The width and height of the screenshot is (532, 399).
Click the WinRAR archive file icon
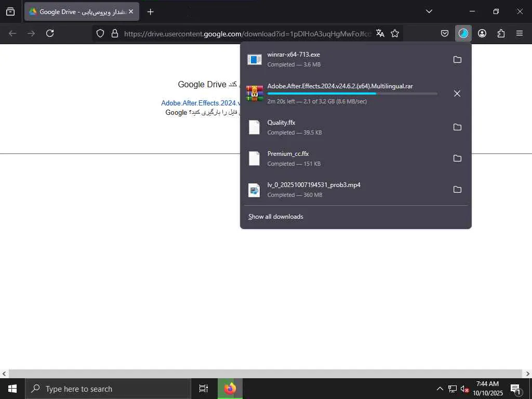(255, 94)
